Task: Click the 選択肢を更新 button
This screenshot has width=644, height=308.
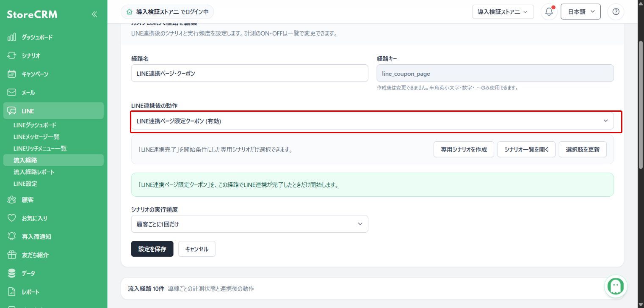Action: click(x=583, y=149)
